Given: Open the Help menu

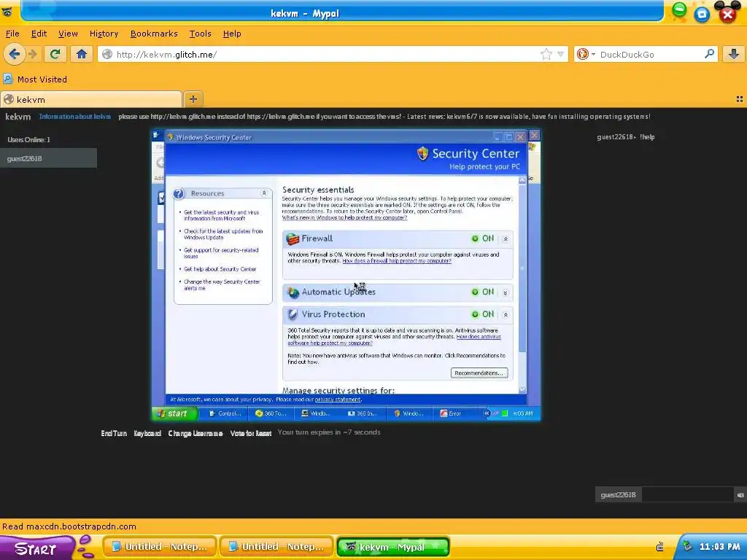Looking at the screenshot, I should coord(232,34).
